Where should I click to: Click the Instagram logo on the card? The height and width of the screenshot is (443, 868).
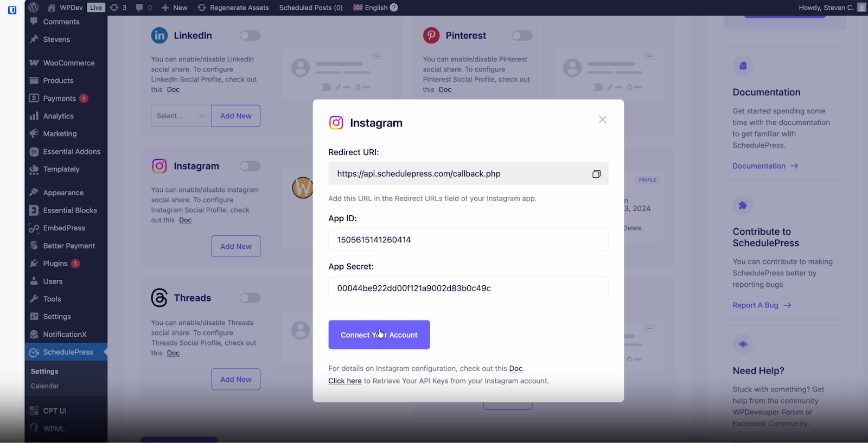pos(159,166)
